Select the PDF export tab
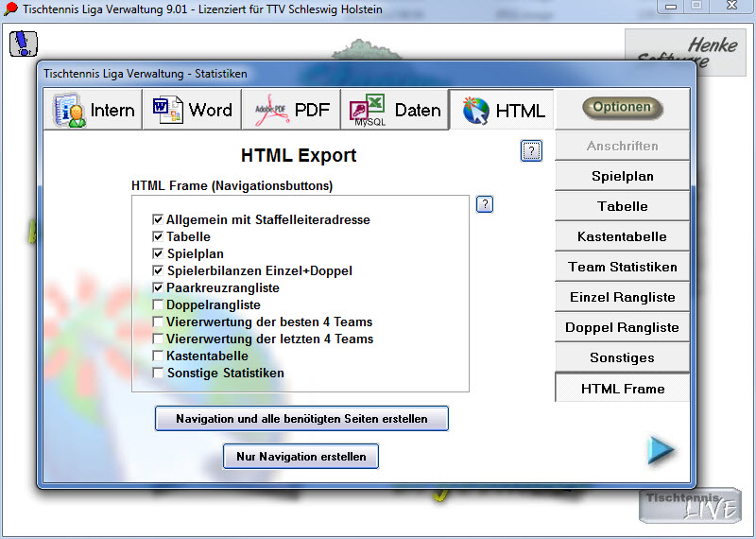756x539 pixels. coord(291,110)
